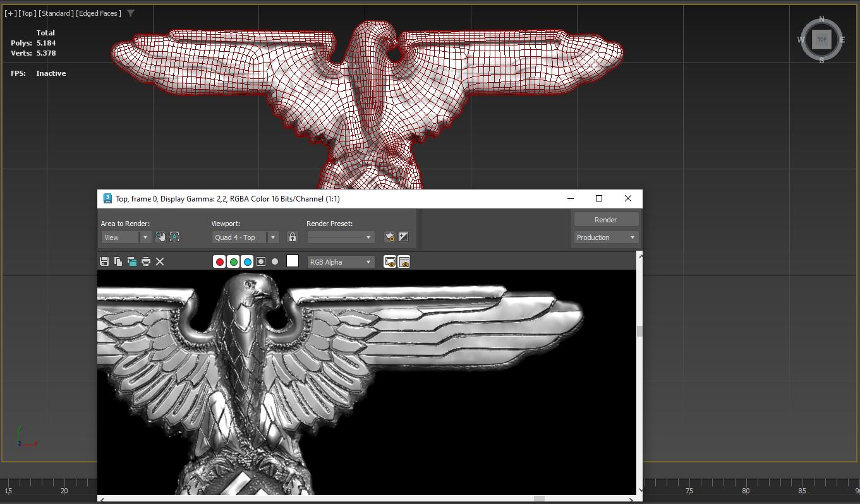Click the N compass direction on ViewCube

pyautogui.click(x=821, y=18)
